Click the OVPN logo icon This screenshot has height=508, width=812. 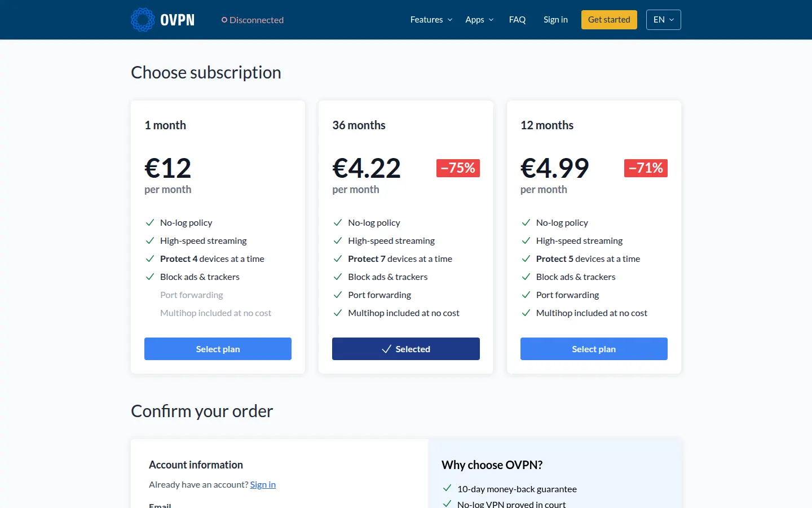[x=143, y=20]
